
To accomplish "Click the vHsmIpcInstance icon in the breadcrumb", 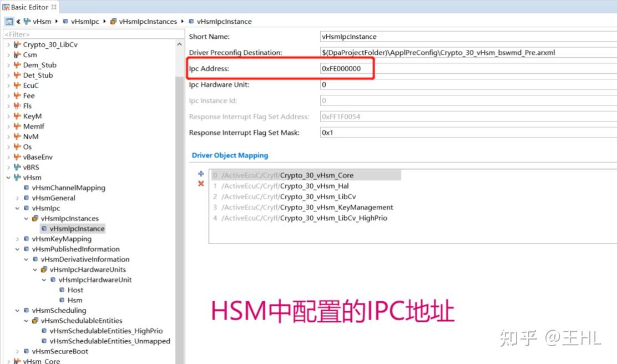I will 192,21.
